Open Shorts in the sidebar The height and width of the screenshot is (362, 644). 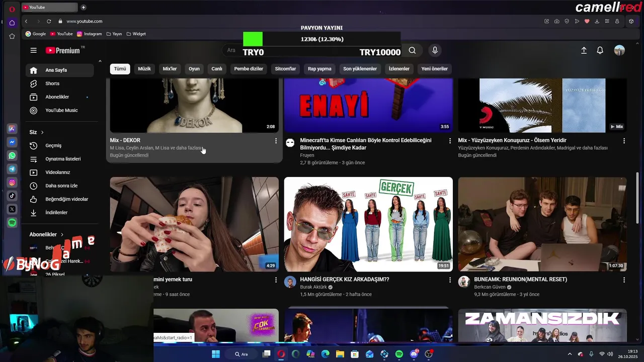coord(59,83)
